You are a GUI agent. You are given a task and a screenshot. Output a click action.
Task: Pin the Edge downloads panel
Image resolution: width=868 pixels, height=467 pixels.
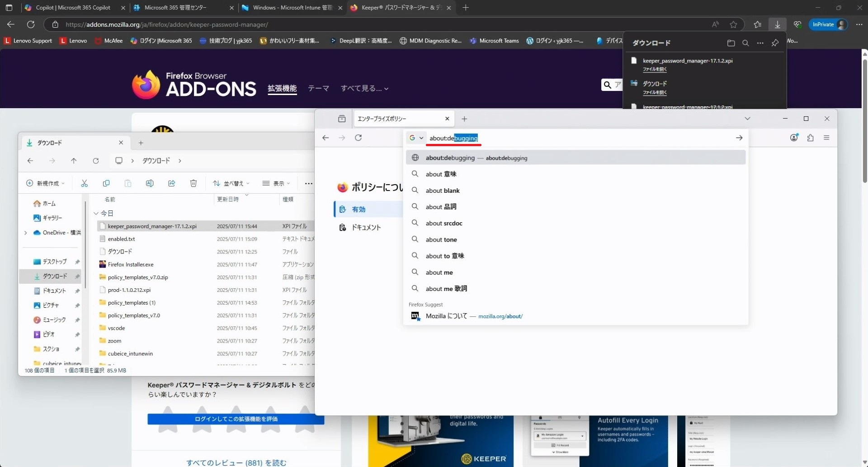[x=775, y=43]
